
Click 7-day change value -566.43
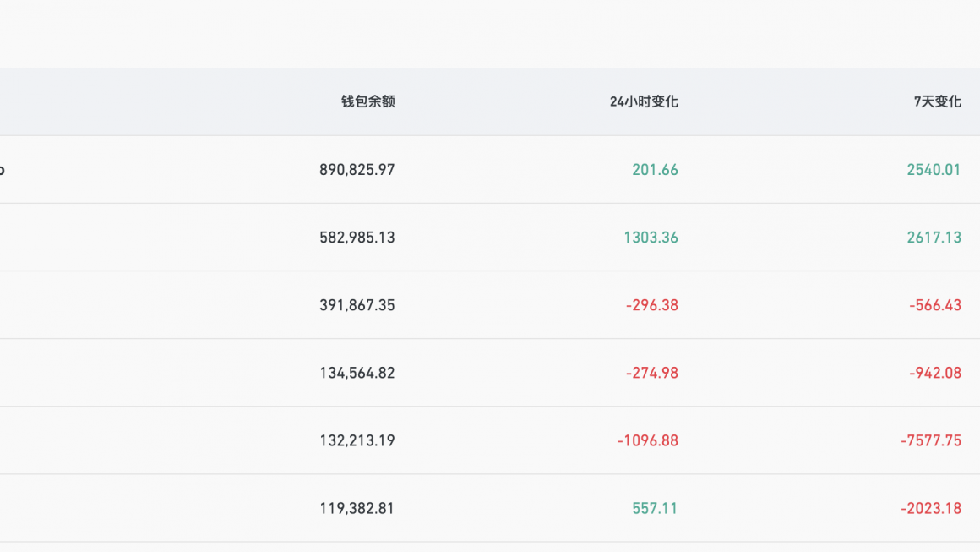(935, 305)
